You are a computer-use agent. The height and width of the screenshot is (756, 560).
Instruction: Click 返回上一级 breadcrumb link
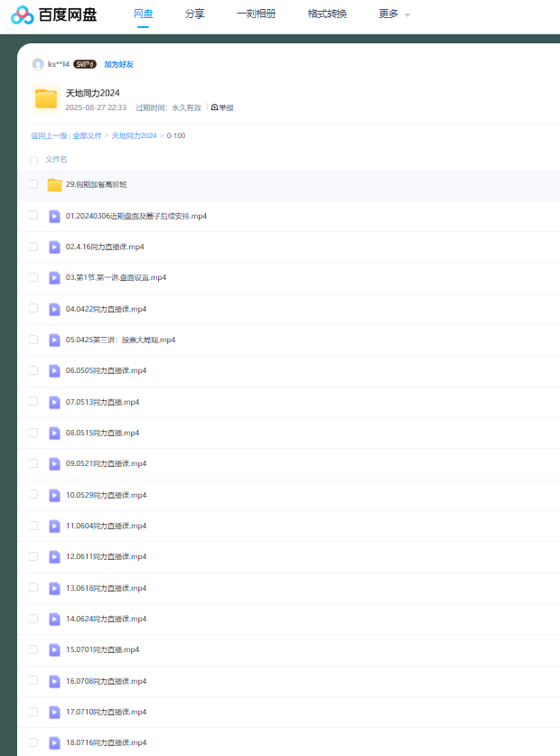(49, 135)
